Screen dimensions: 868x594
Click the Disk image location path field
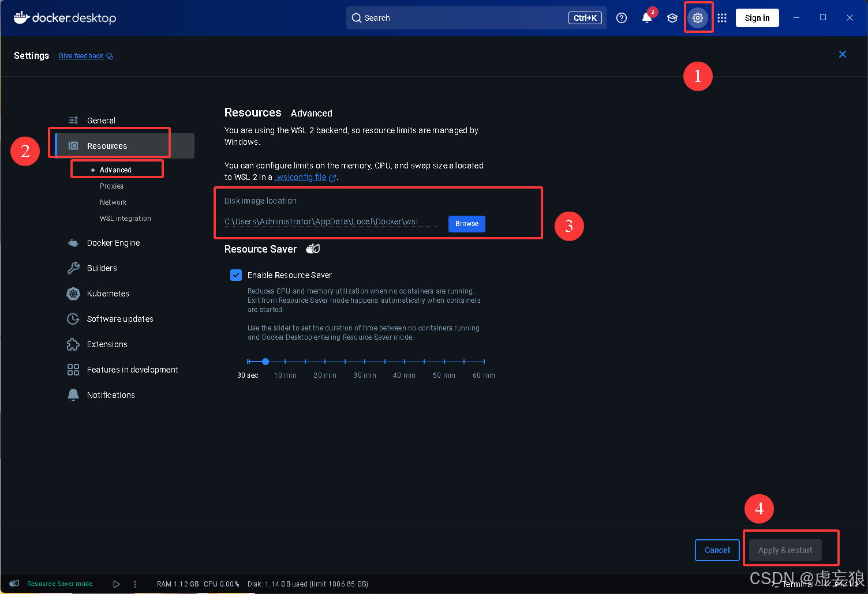pyautogui.click(x=332, y=221)
